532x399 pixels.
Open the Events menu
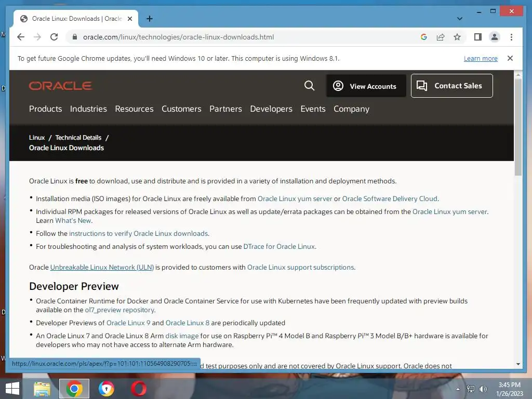313,109
